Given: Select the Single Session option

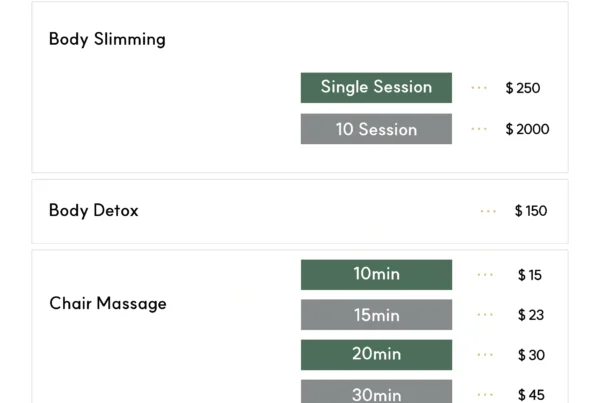Looking at the screenshot, I should coord(376,87).
